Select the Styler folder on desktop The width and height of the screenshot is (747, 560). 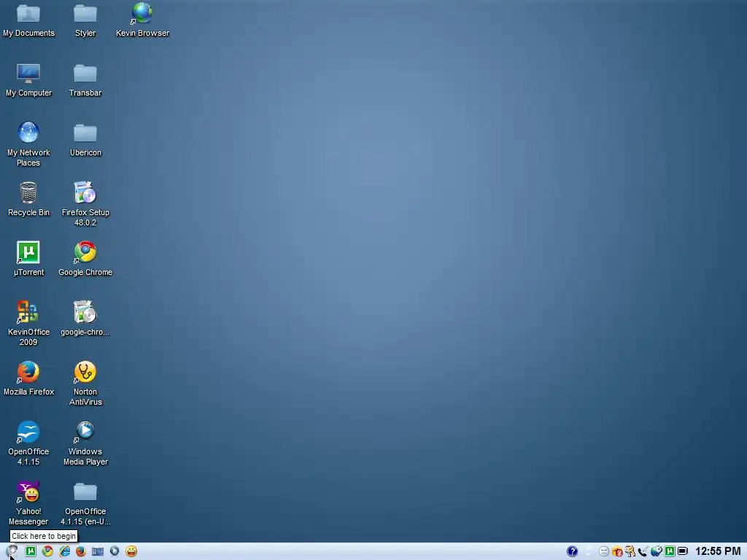(85, 13)
